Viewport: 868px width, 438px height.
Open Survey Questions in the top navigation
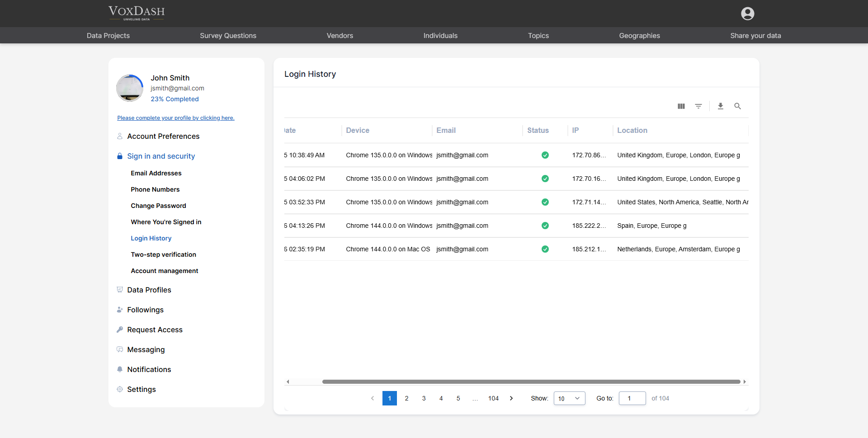pos(228,36)
